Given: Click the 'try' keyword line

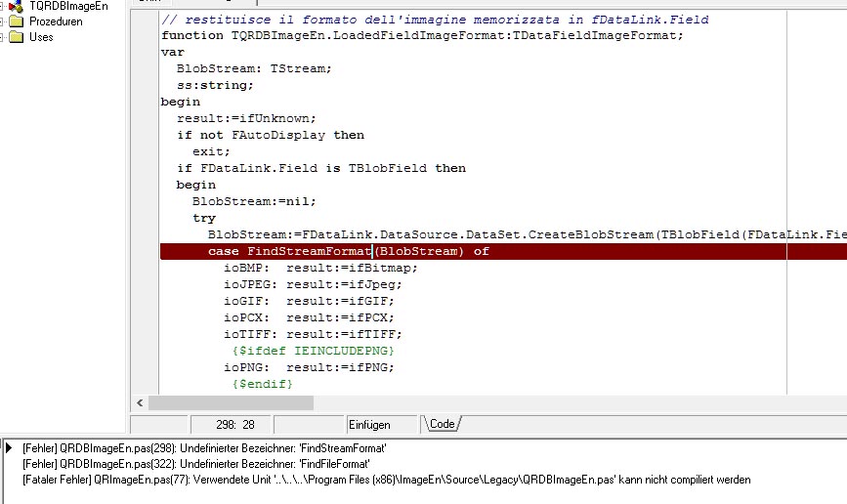Looking at the screenshot, I should point(204,218).
